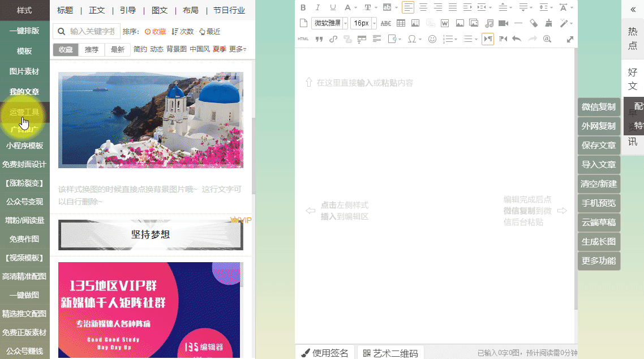This screenshot has height=359, width=644.
Task: Select the 推荐 filter tab
Action: (x=92, y=49)
